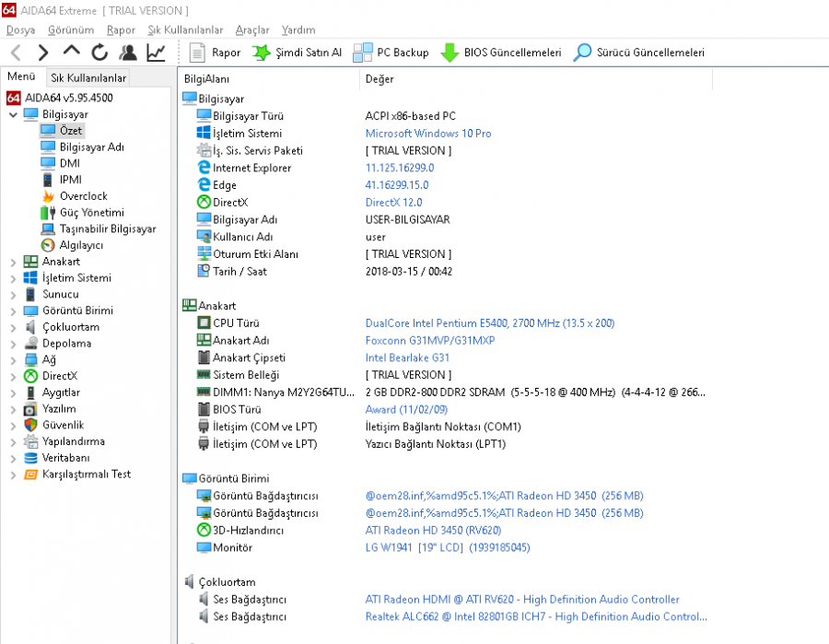Open the Araçlar menu
This screenshot has height=644, width=829.
click(252, 30)
